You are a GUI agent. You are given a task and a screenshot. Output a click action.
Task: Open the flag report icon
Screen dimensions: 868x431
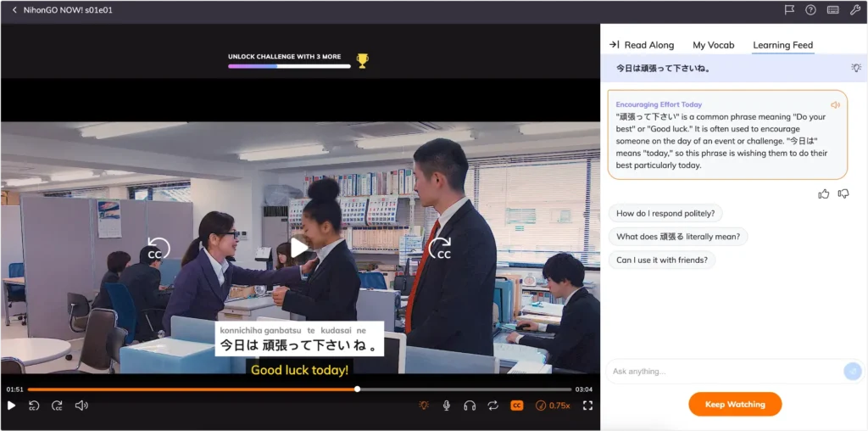(x=789, y=10)
